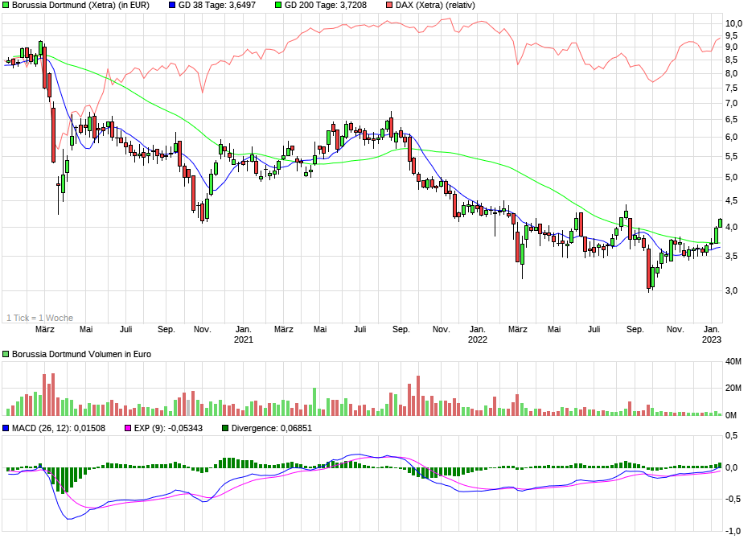Click the blue GD 38 Tage swatch
The width and height of the screenshot is (756, 539).
pos(172,6)
